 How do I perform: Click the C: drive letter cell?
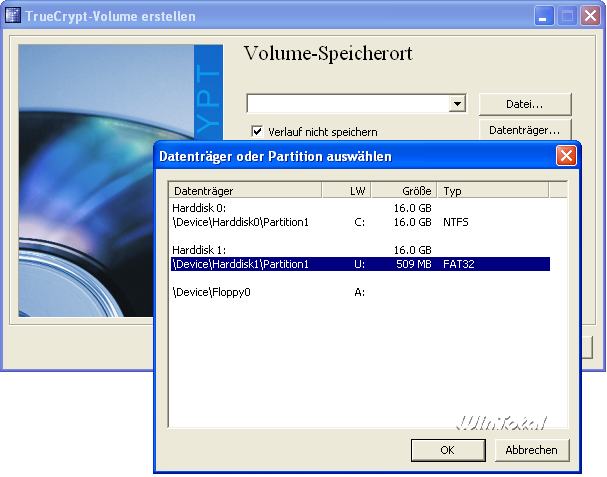click(x=359, y=222)
